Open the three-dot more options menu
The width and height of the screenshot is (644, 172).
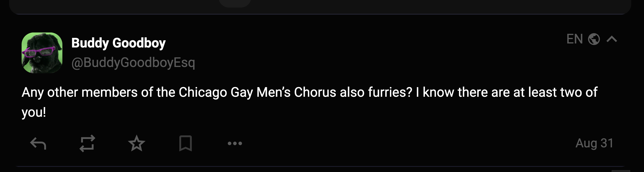[x=235, y=143]
